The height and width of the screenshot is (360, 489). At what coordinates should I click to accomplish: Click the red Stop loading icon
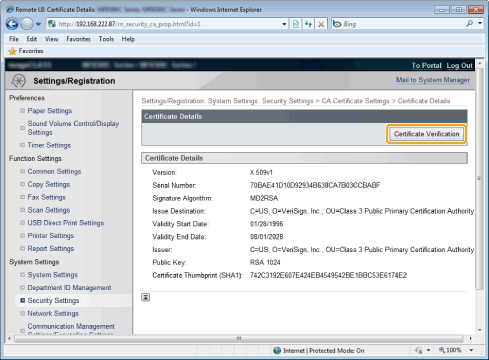tap(321, 24)
